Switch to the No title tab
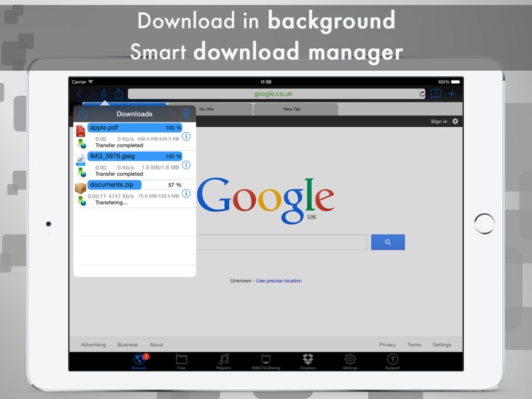 coord(211,109)
